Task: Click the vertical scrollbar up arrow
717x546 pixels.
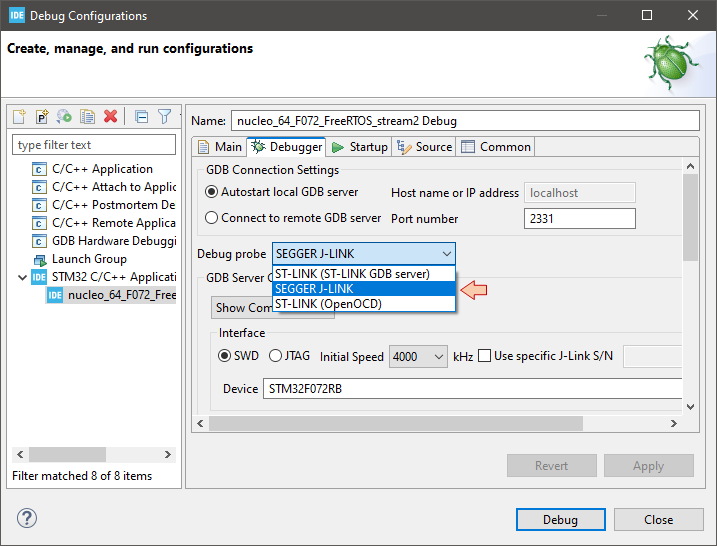Action: pyautogui.click(x=690, y=166)
